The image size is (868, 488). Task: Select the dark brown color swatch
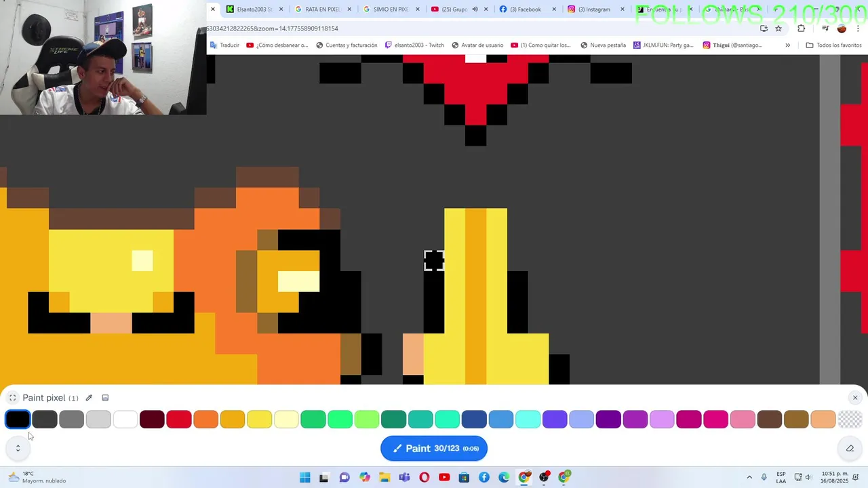click(x=770, y=420)
